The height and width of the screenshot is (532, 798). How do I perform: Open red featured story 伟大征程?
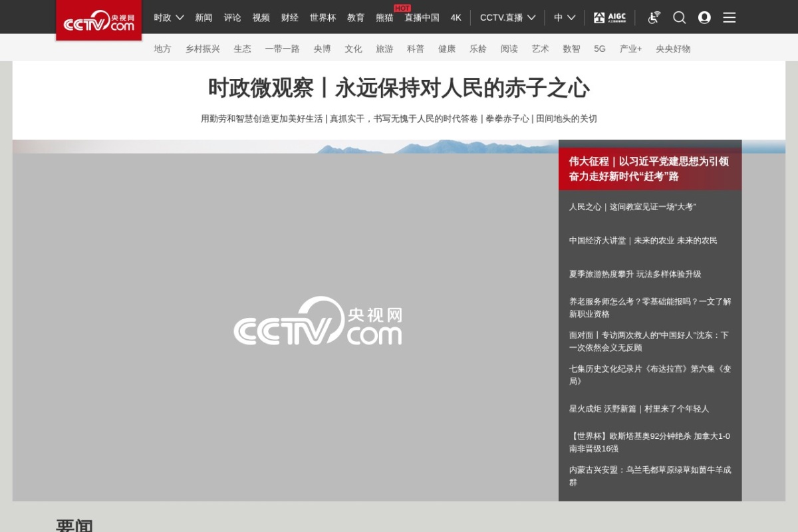(650, 169)
